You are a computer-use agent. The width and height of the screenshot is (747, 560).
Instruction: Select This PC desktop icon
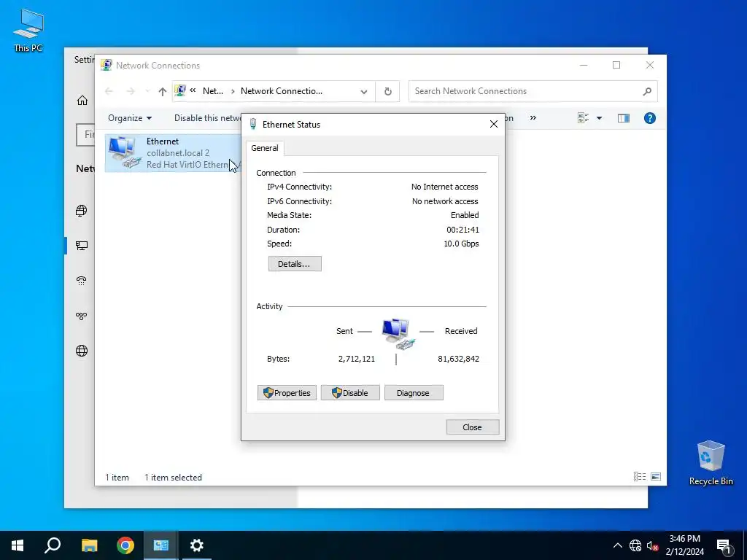pos(28,30)
